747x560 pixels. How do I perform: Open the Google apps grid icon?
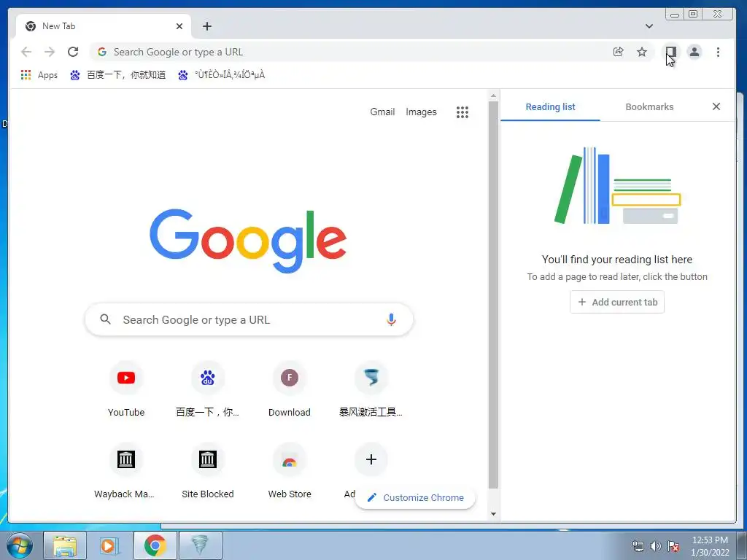coord(462,112)
